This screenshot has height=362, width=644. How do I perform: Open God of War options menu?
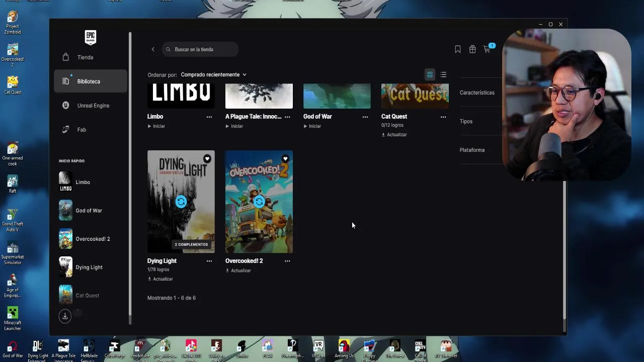point(365,117)
